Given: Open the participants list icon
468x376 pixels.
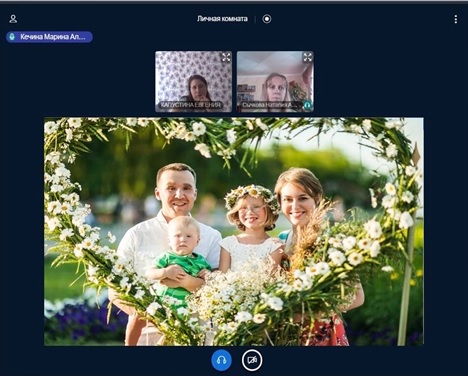Looking at the screenshot, I should [x=13, y=19].
